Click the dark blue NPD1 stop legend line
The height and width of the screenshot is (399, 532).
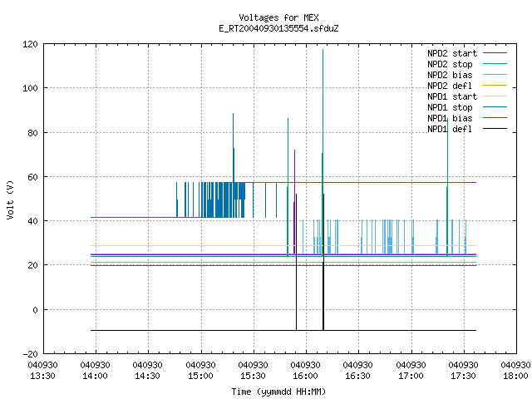[x=495, y=107]
